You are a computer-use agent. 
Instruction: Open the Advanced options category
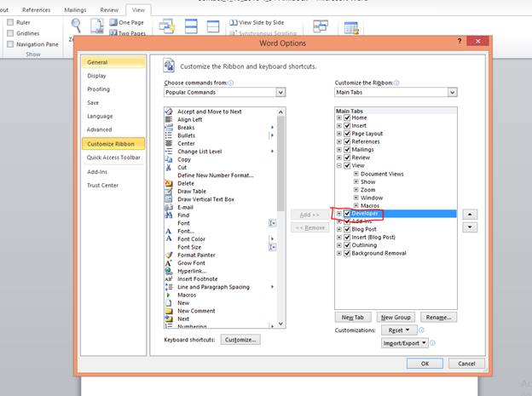[x=113, y=129]
